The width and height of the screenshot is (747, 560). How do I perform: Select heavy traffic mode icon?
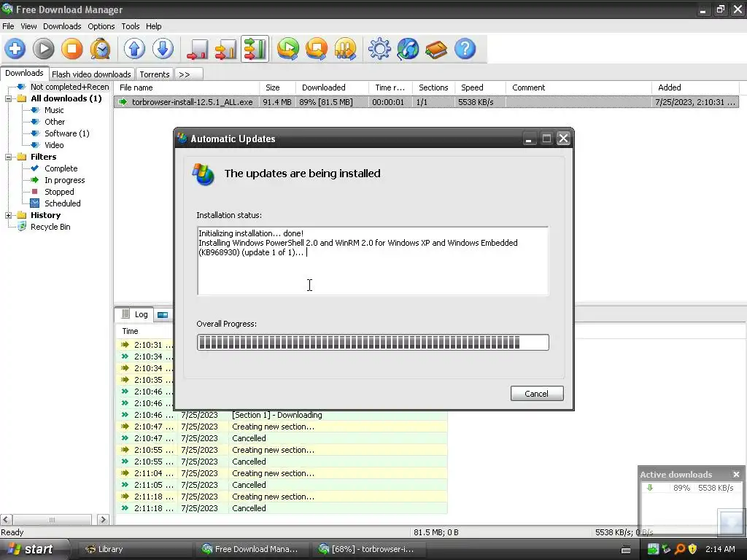click(x=255, y=49)
